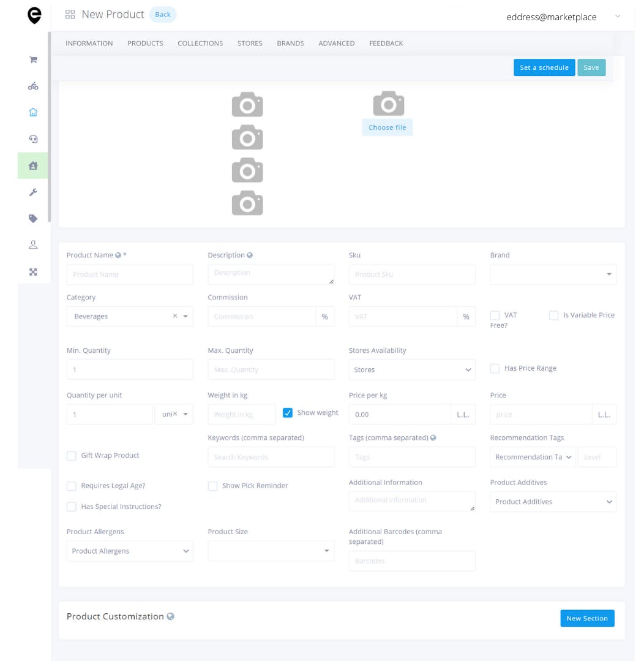The height and width of the screenshot is (661, 644).
Task: Switch to the INFORMATION tab
Action: 89,43
